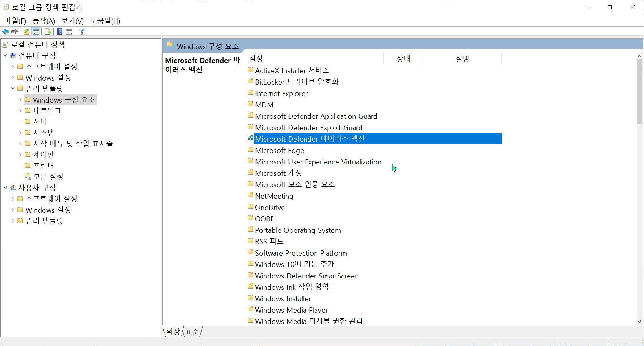Select Windows Defender SmartScreen

(307, 276)
